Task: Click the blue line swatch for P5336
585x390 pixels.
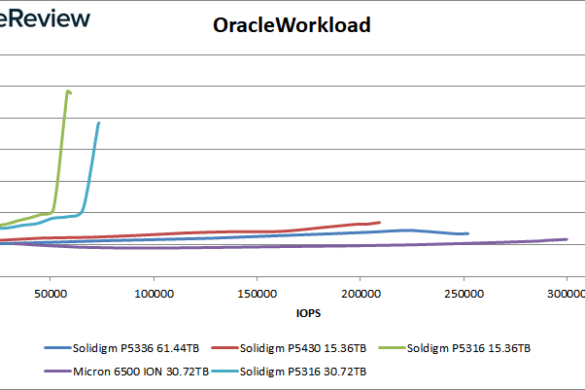Action: (x=57, y=348)
